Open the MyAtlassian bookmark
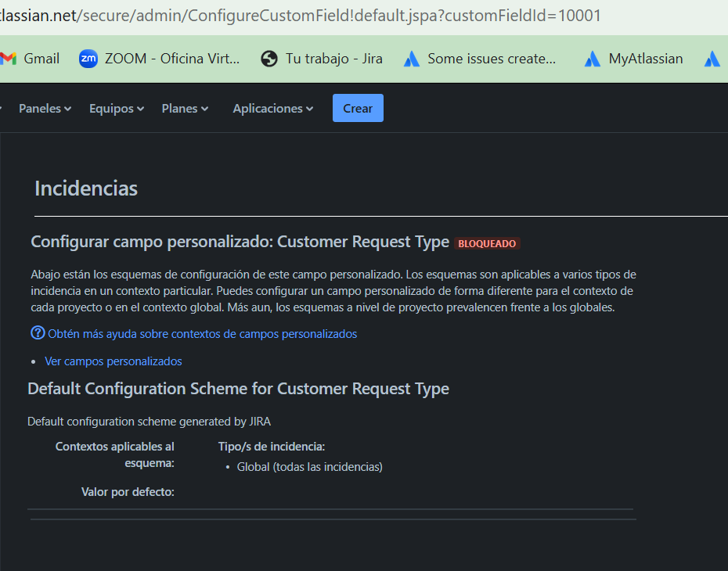The image size is (728, 571). pyautogui.click(x=634, y=59)
